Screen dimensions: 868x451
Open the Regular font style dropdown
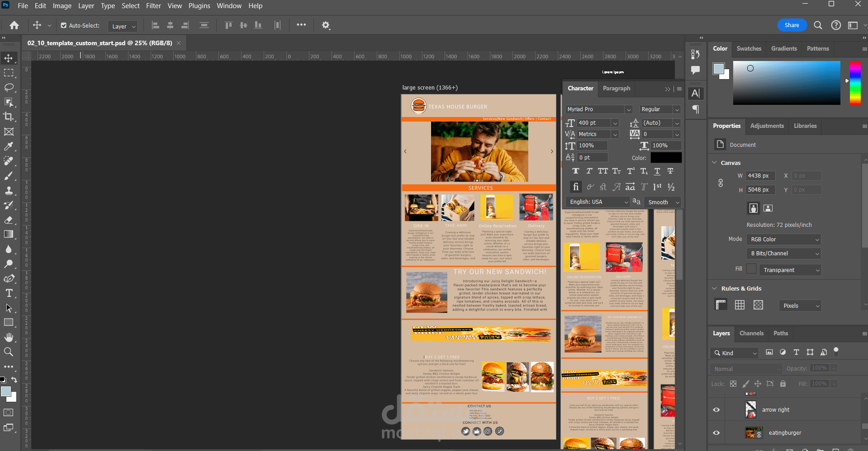click(660, 109)
